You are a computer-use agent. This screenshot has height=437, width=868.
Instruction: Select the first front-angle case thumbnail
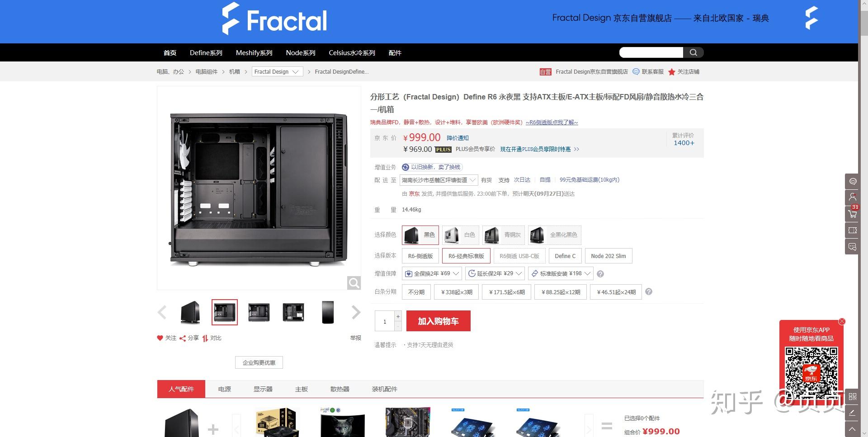pos(190,312)
